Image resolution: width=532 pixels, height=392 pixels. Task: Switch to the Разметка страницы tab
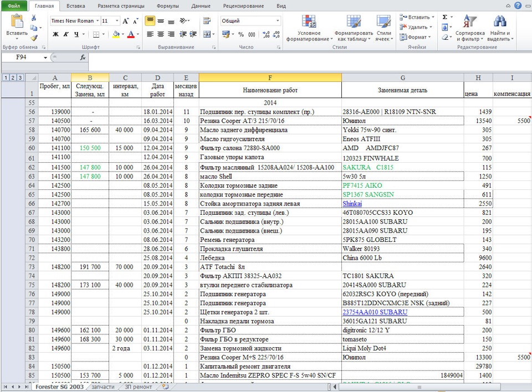pyautogui.click(x=121, y=6)
